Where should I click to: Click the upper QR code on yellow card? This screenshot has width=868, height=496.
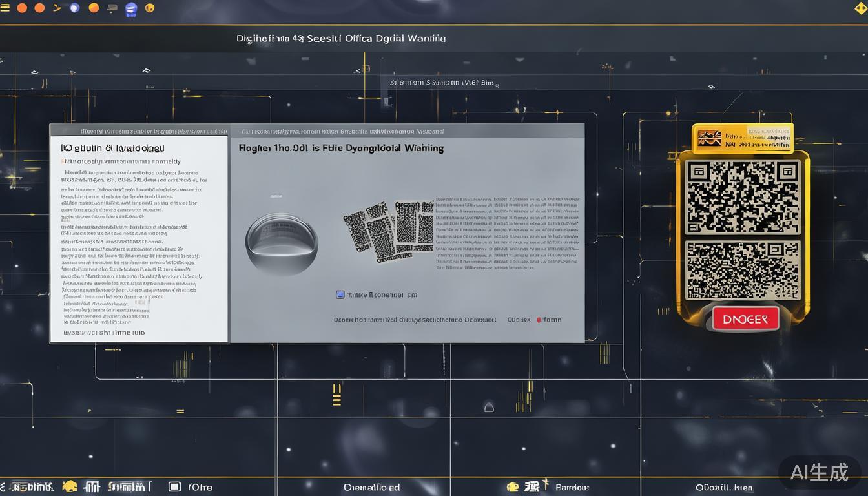[743, 198]
